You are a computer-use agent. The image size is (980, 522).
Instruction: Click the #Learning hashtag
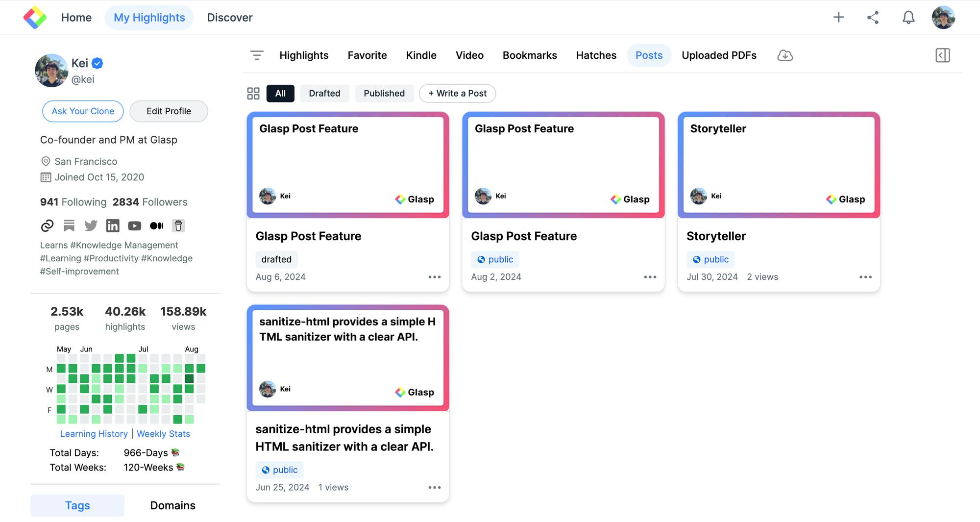pos(61,258)
